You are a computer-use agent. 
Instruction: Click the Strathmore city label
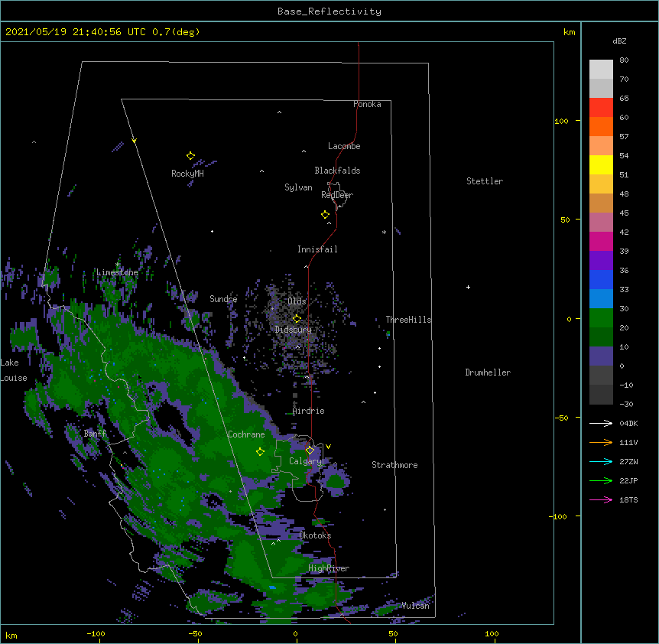394,465
